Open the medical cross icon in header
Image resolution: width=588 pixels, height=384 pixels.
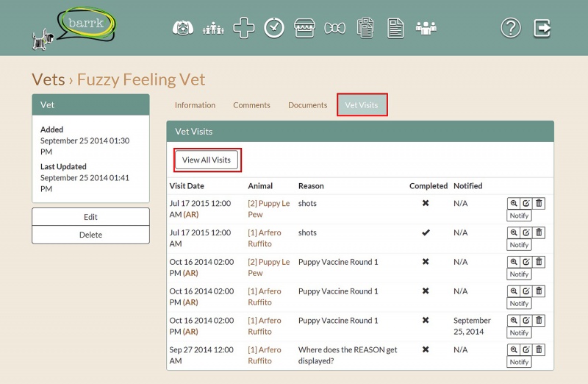(244, 28)
